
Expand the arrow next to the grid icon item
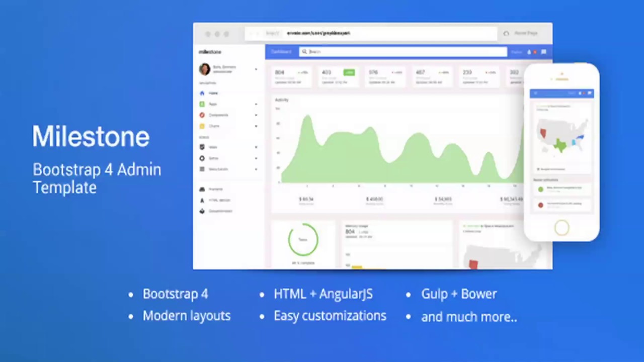point(256,170)
